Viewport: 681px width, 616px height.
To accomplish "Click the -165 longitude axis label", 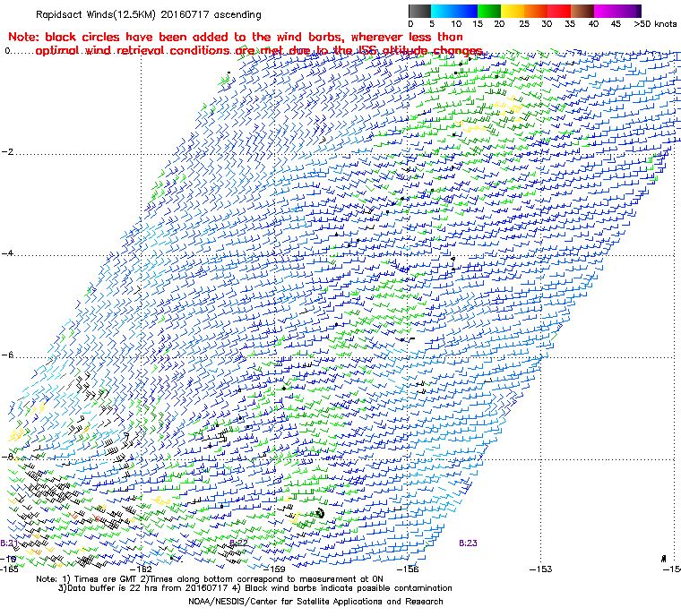I will tap(9, 569).
